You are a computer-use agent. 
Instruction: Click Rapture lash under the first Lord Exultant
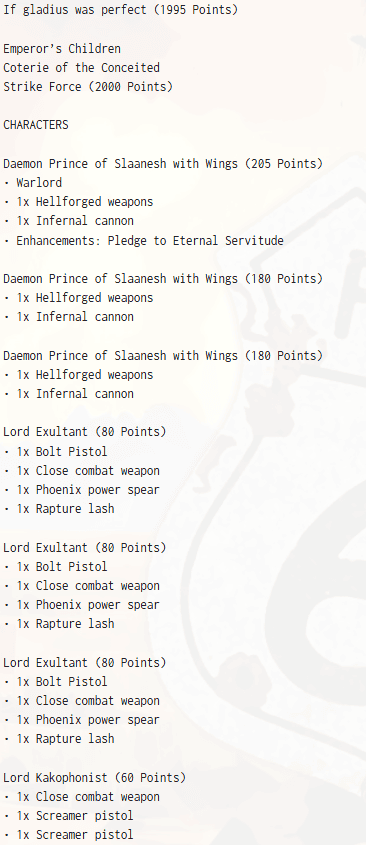pyautogui.click(x=59, y=509)
